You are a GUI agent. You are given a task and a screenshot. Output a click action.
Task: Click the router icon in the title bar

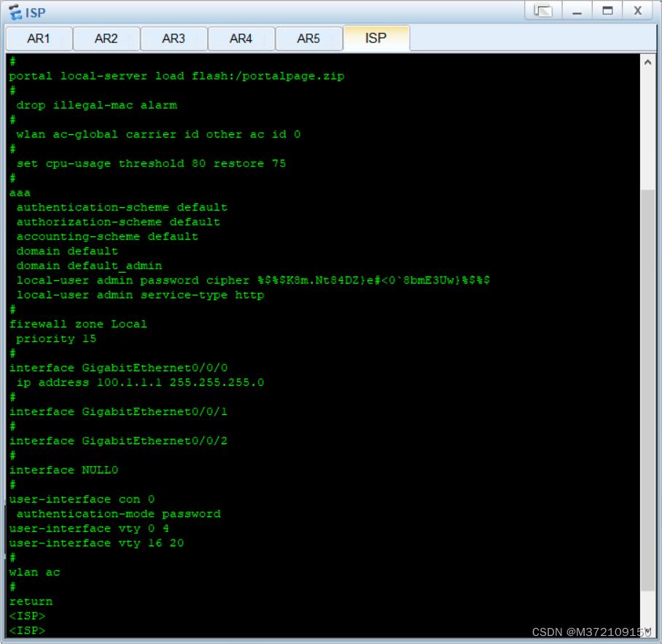[13, 12]
